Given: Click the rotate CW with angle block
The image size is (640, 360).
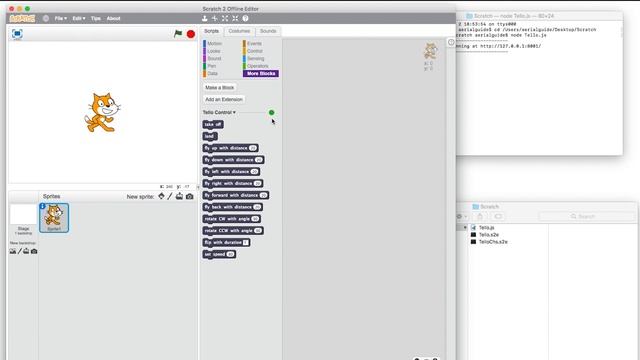Looking at the screenshot, I should click(231, 219).
